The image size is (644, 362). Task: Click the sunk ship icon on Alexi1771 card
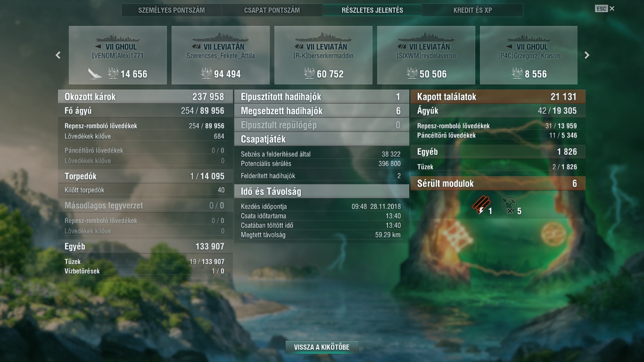click(x=95, y=74)
